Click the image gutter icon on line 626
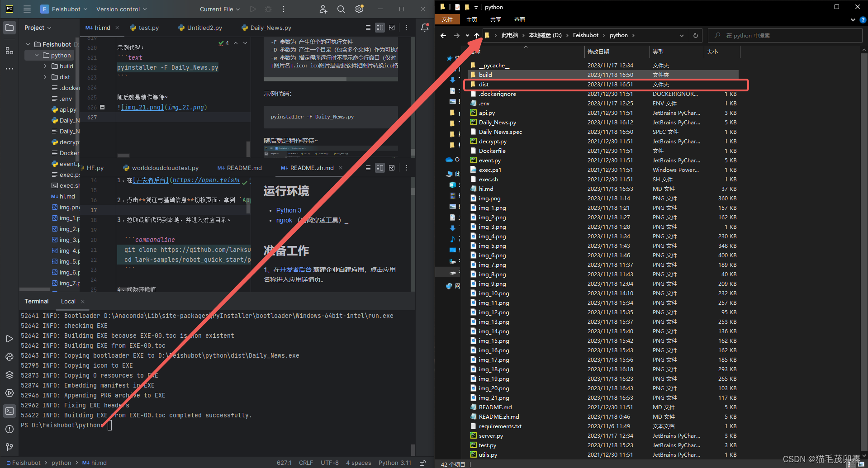This screenshot has height=468, width=868. (102, 107)
